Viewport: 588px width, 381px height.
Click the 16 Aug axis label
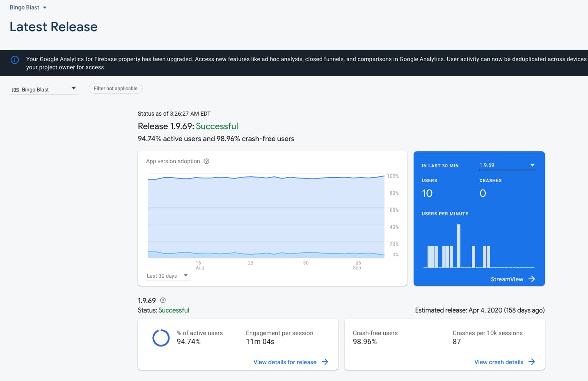click(199, 265)
